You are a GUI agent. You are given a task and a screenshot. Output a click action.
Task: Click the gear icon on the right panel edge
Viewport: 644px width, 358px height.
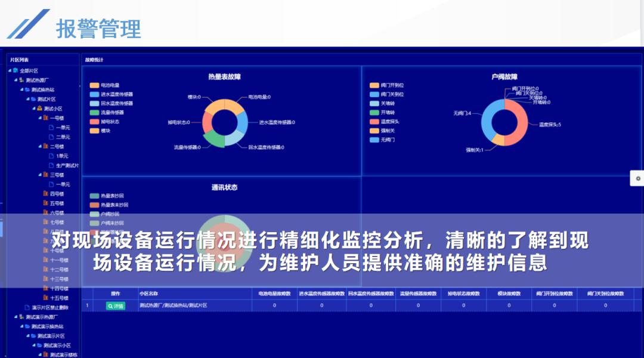pos(639,177)
